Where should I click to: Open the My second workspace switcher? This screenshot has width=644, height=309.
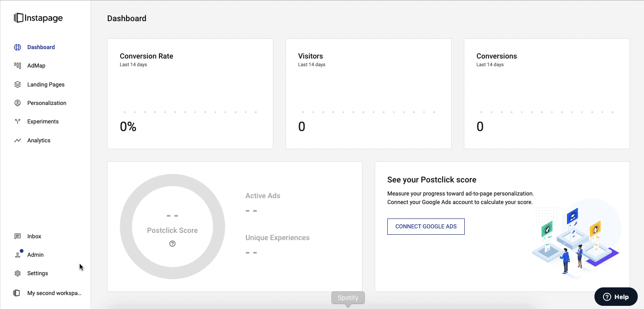[x=54, y=293]
